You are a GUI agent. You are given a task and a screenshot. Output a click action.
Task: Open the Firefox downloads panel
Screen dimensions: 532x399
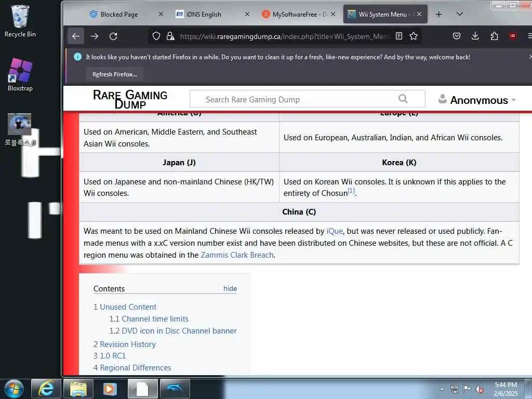pyautogui.click(x=475, y=36)
